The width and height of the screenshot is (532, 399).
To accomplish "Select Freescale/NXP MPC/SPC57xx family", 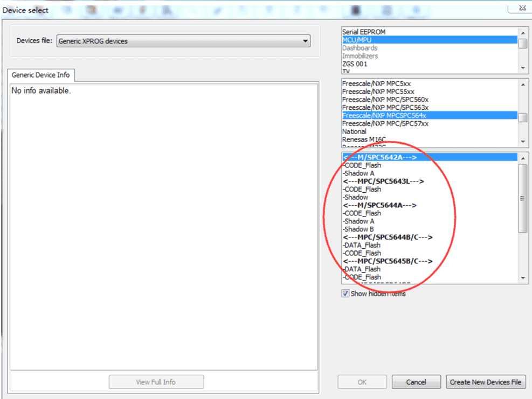I will pos(430,124).
